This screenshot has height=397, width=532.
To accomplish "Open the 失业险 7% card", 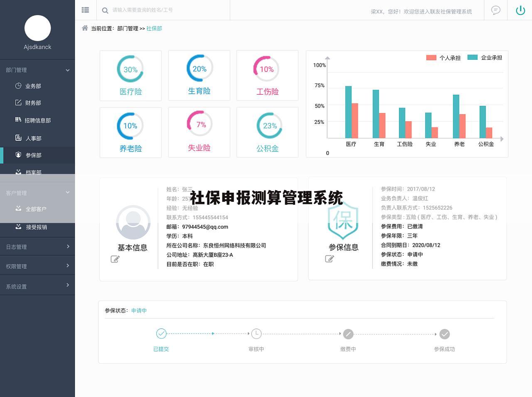I will pos(199,132).
